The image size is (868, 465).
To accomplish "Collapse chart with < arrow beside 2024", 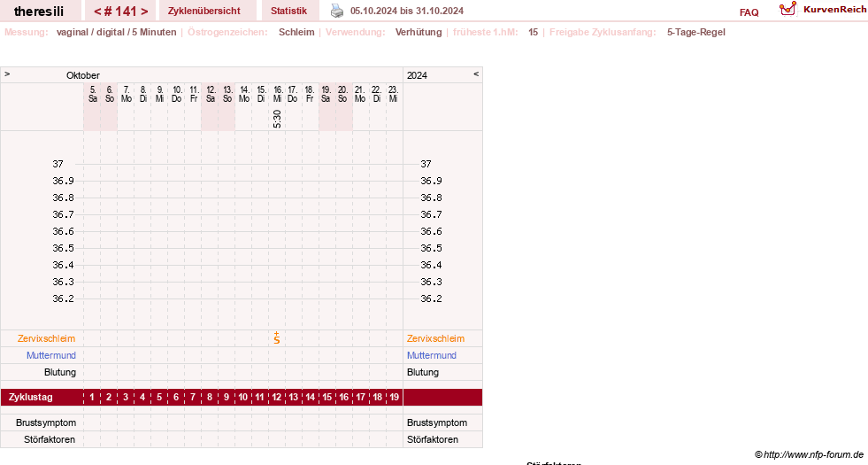I will click(x=475, y=74).
